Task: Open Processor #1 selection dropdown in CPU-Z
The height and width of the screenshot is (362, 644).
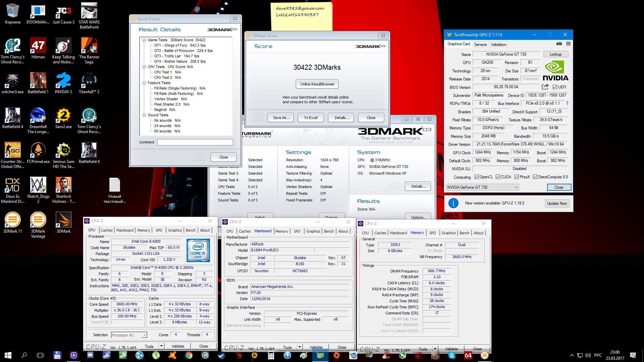Action: click(129, 335)
